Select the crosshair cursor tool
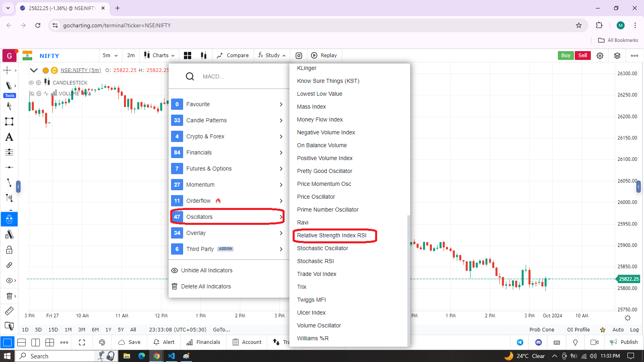 pyautogui.click(x=7, y=70)
